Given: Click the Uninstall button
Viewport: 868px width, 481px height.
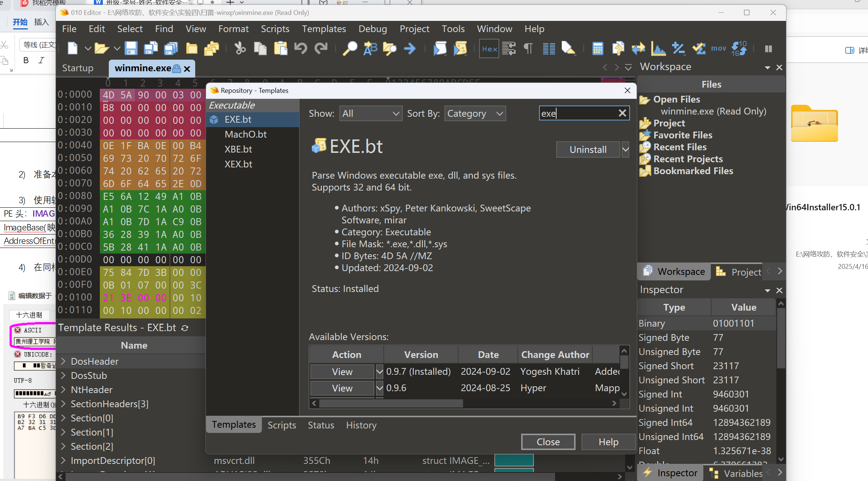Looking at the screenshot, I should 588,150.
